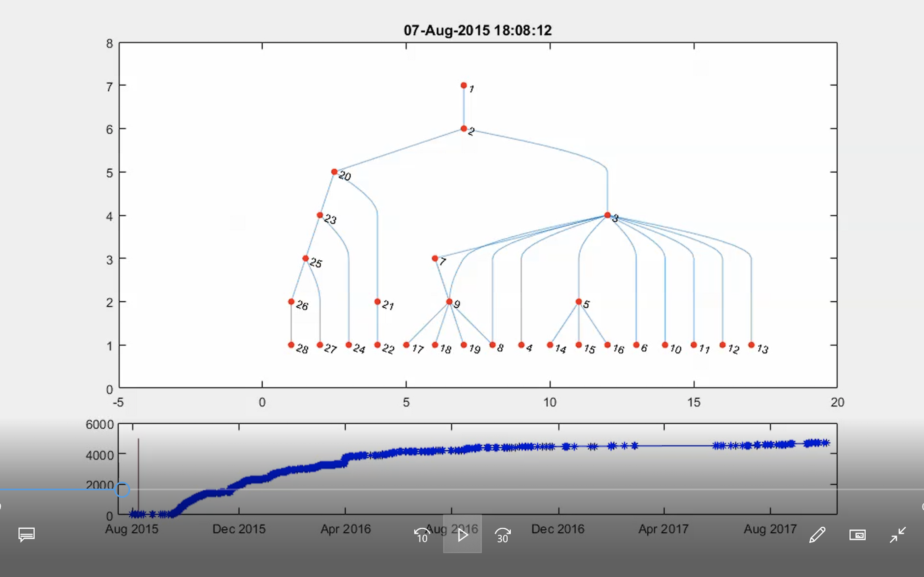Skip forward 30 seconds
Viewport: 924px width, 577px height.
click(503, 535)
